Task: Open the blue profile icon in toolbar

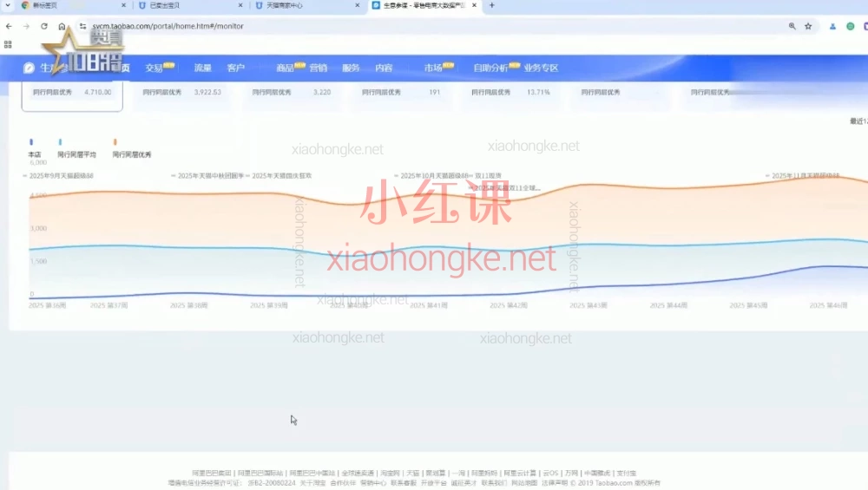Action: coord(832,26)
